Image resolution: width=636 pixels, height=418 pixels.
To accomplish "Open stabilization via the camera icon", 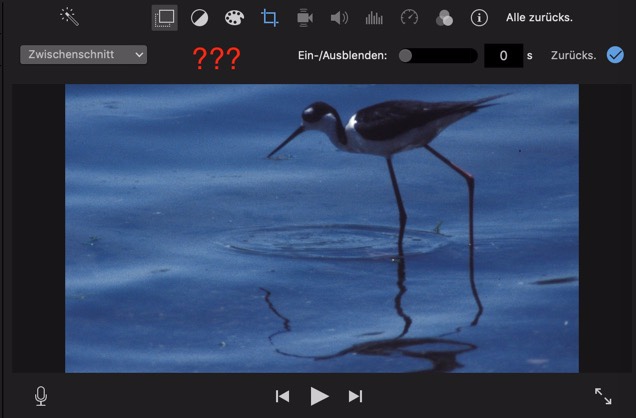I will (304, 18).
